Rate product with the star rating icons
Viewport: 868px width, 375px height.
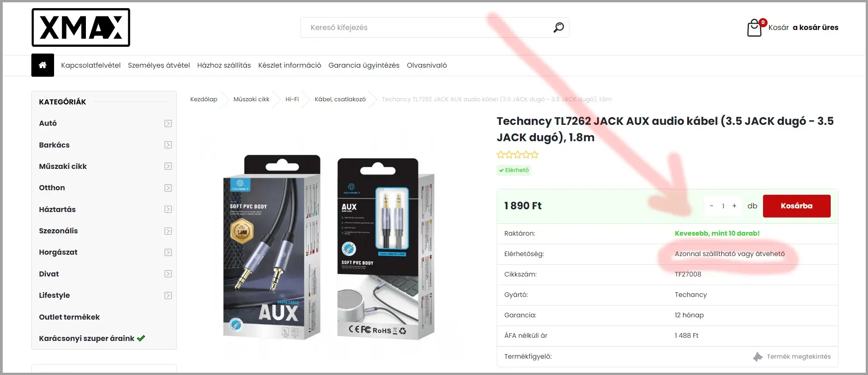(518, 155)
